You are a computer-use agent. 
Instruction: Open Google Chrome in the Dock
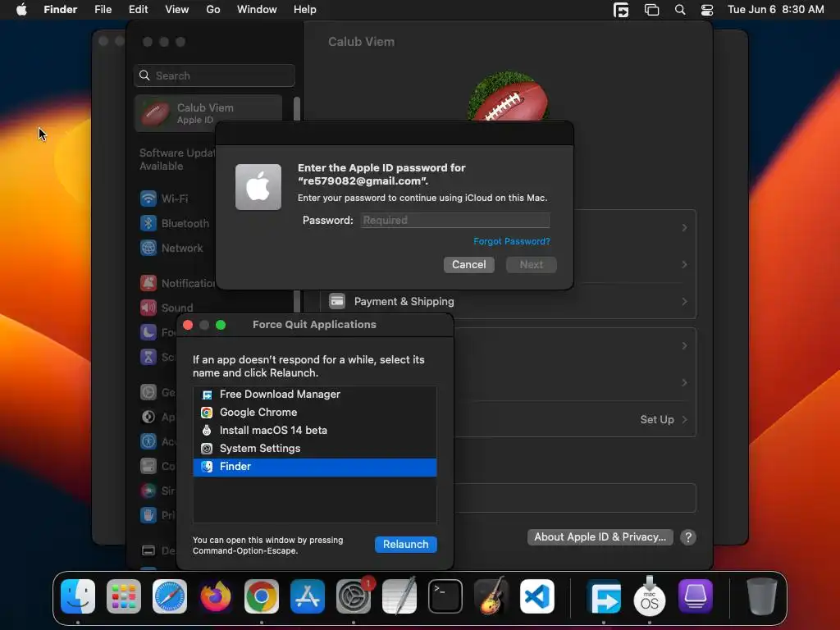(x=262, y=596)
